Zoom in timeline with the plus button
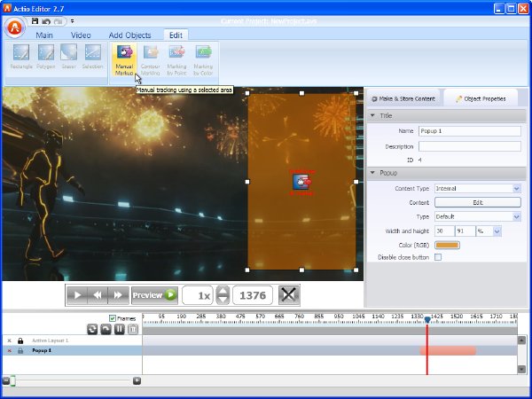Image resolution: width=532 pixels, height=399 pixels. click(x=137, y=380)
